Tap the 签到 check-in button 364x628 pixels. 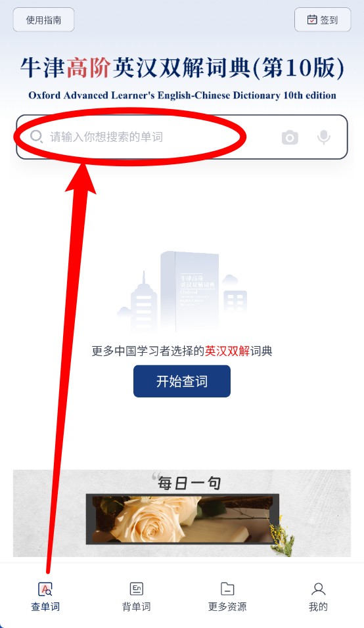click(323, 20)
